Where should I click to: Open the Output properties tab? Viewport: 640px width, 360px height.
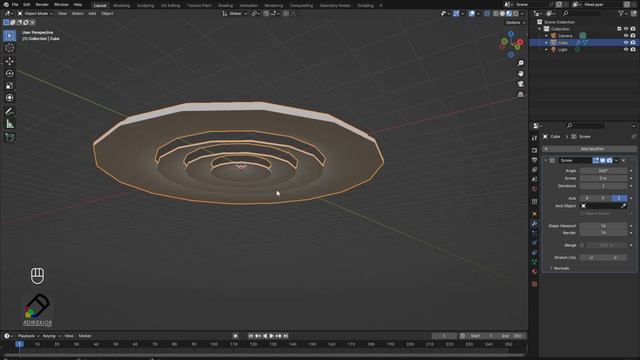534,160
